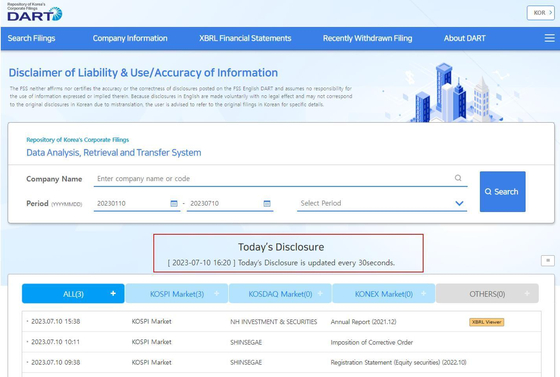The image size is (560, 377).
Task: Click the plus icon on KOSDAQ Market(0) tab
Action: (320, 293)
